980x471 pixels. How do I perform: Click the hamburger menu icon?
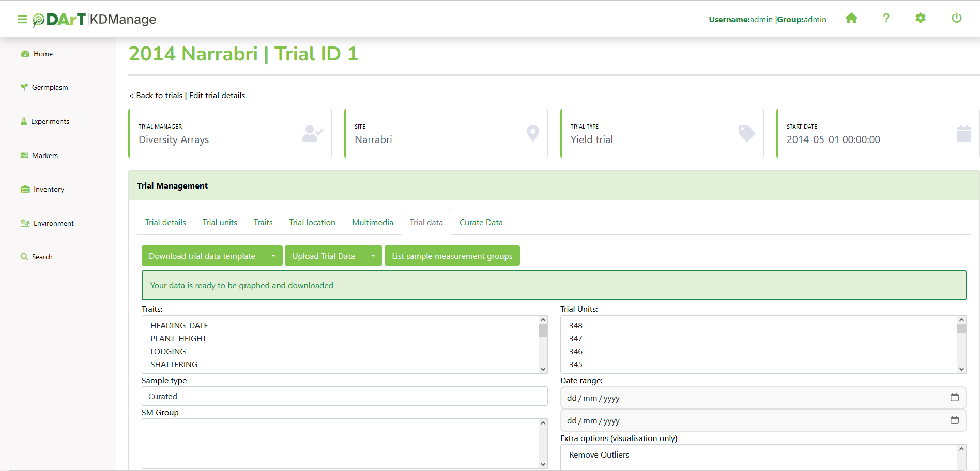(x=22, y=20)
